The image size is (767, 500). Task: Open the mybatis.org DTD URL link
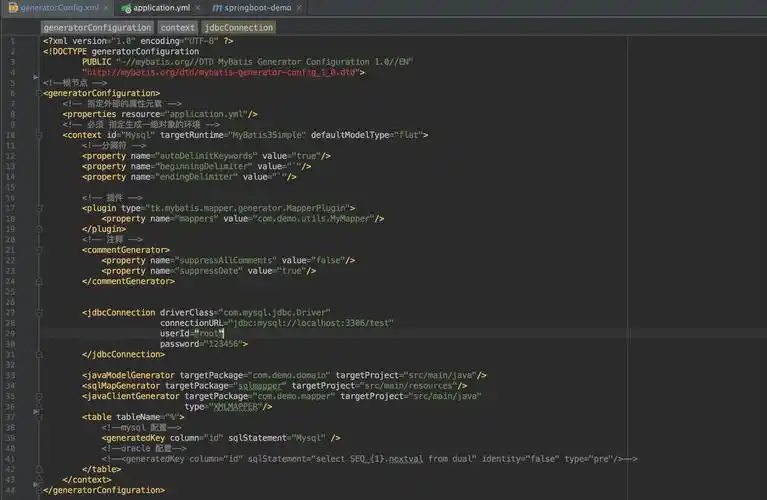(x=222, y=72)
